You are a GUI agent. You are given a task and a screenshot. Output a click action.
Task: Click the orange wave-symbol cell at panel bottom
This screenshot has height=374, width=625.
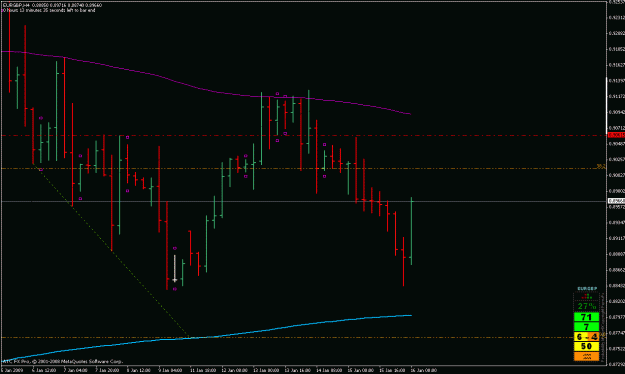(586, 356)
